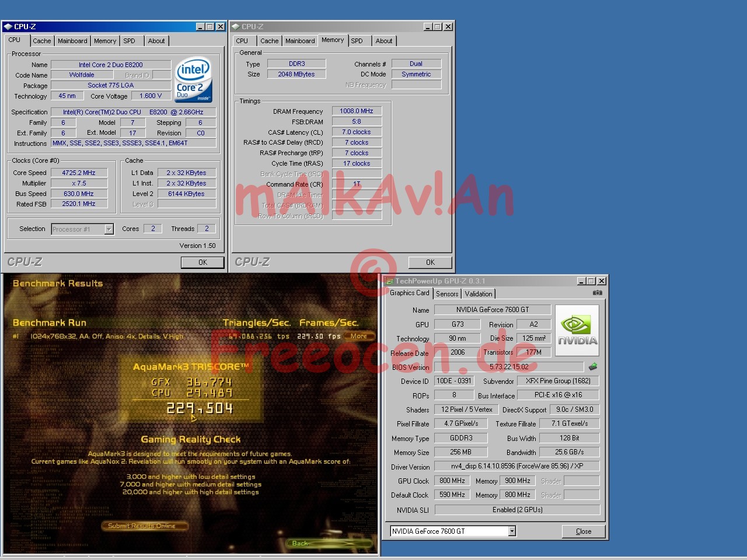Click the left CPU-Z title bar icon
Viewport: 747px width, 560px height.
coord(8,27)
